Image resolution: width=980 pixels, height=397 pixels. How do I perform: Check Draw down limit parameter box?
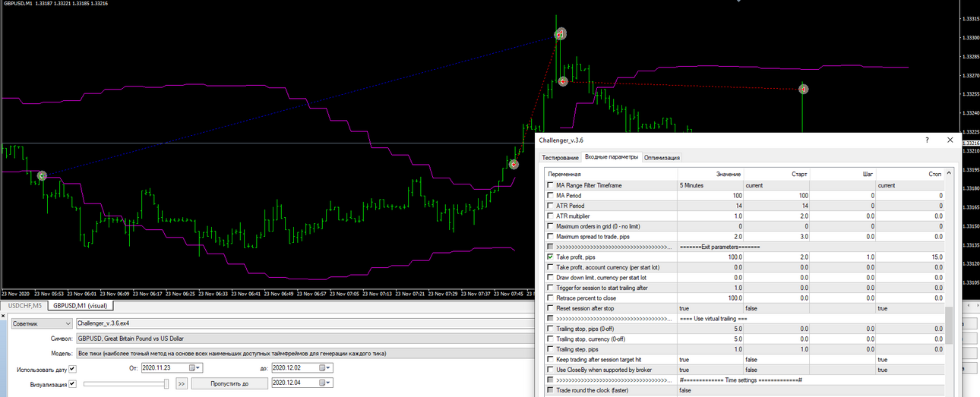coord(550,278)
